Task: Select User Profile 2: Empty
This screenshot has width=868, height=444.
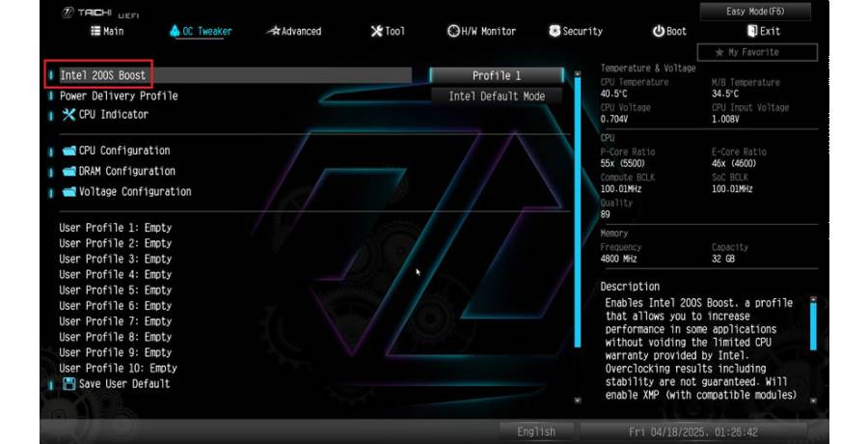Action: pyautogui.click(x=116, y=243)
